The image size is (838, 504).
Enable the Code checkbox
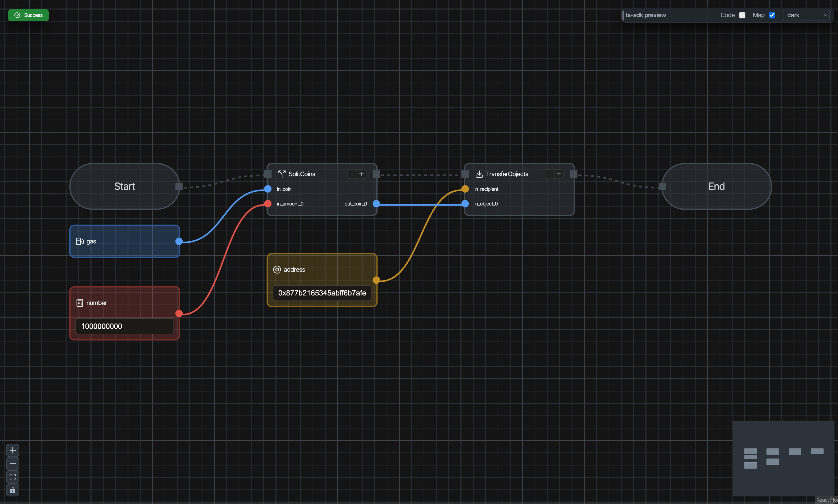[742, 15]
